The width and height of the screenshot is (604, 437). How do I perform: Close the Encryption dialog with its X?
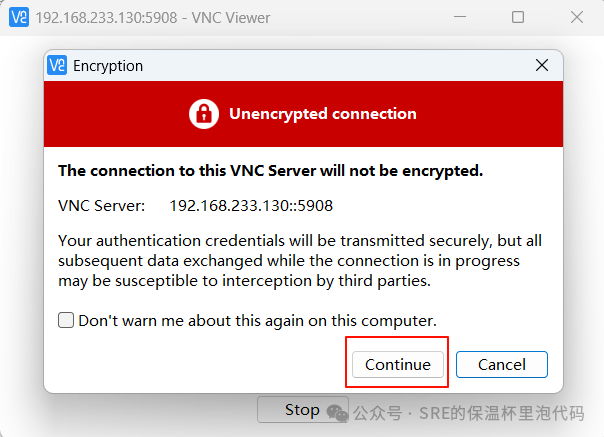(542, 66)
